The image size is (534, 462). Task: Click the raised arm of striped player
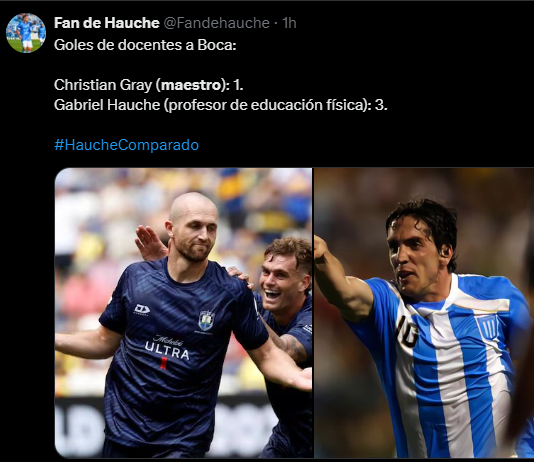(340, 279)
